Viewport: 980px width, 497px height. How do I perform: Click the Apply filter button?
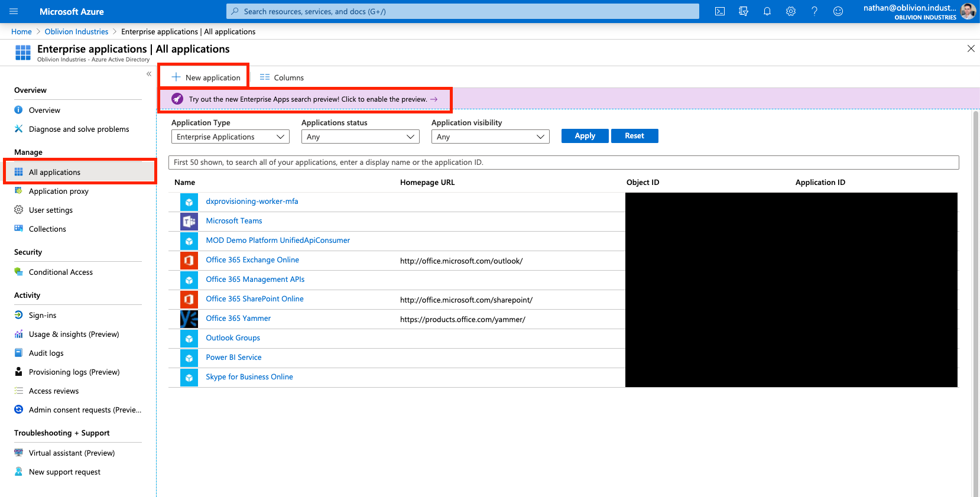point(585,136)
